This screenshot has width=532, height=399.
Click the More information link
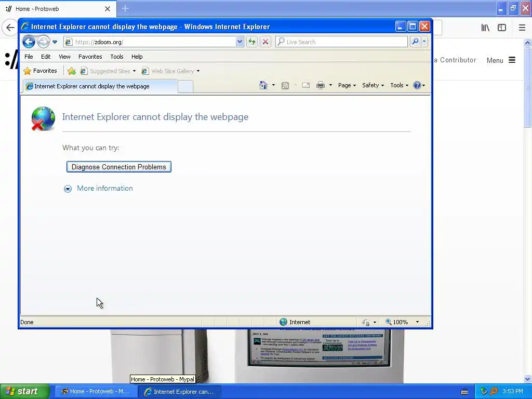click(105, 188)
